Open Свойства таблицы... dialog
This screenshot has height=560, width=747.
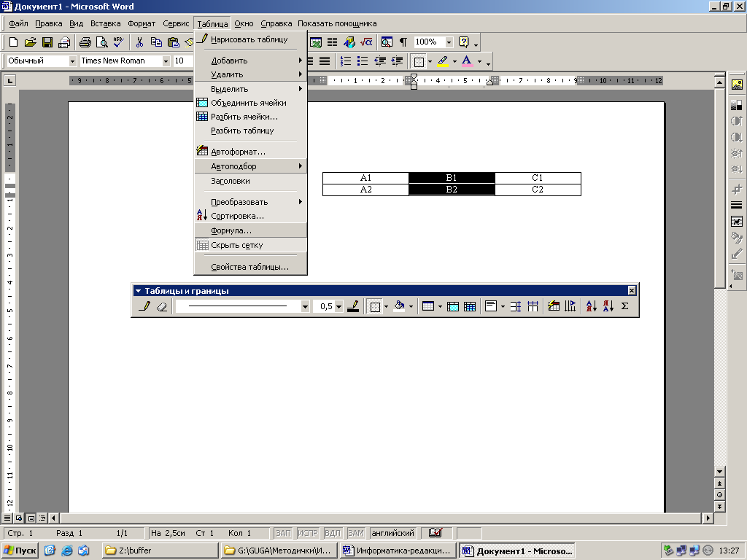click(251, 267)
